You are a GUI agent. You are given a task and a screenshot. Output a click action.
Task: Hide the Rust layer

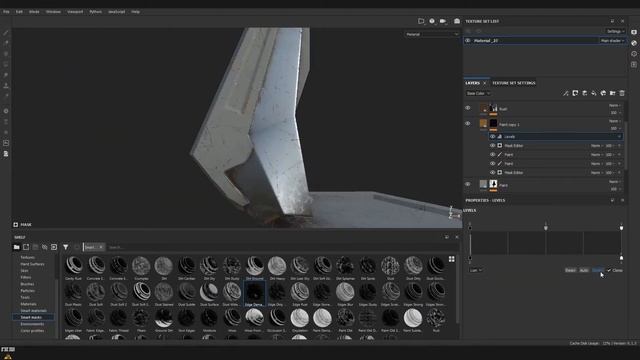tap(468, 108)
